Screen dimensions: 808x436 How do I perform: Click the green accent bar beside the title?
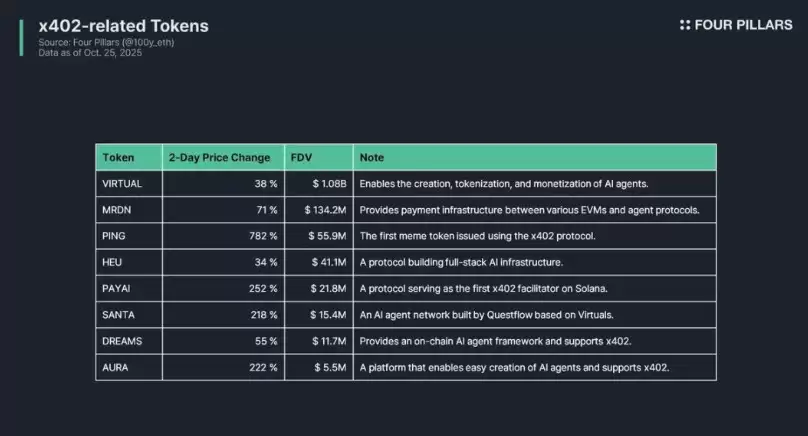(x=21, y=38)
